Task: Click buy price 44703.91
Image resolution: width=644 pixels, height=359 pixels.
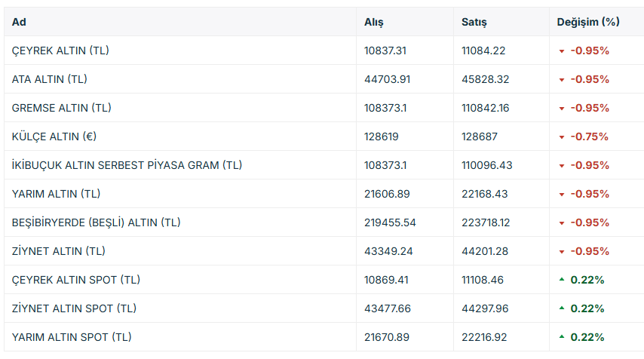Action: (x=388, y=79)
